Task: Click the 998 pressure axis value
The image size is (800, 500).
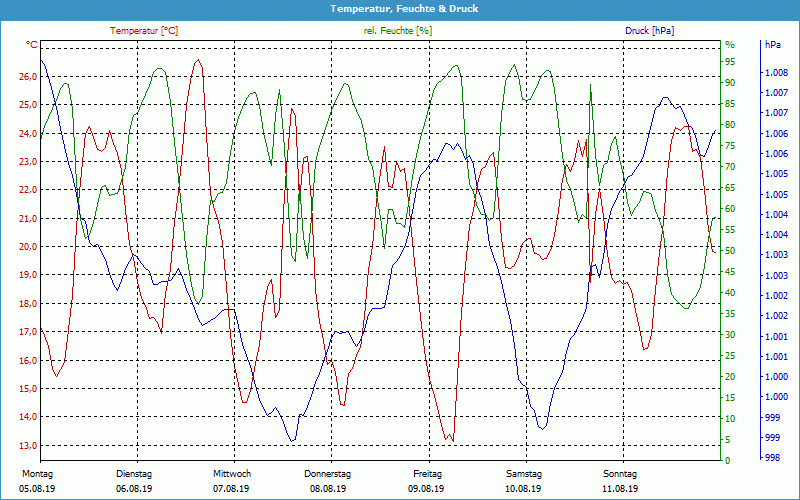Action: click(x=771, y=458)
